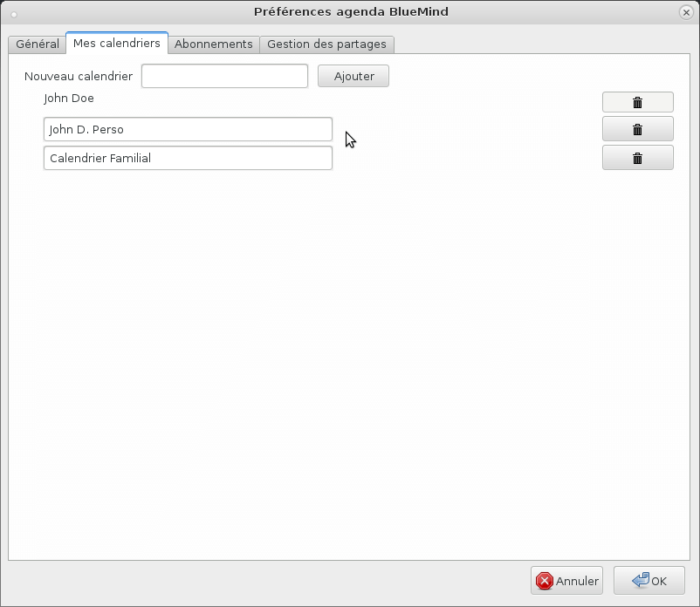Click the John Doe calendar label

69,99
